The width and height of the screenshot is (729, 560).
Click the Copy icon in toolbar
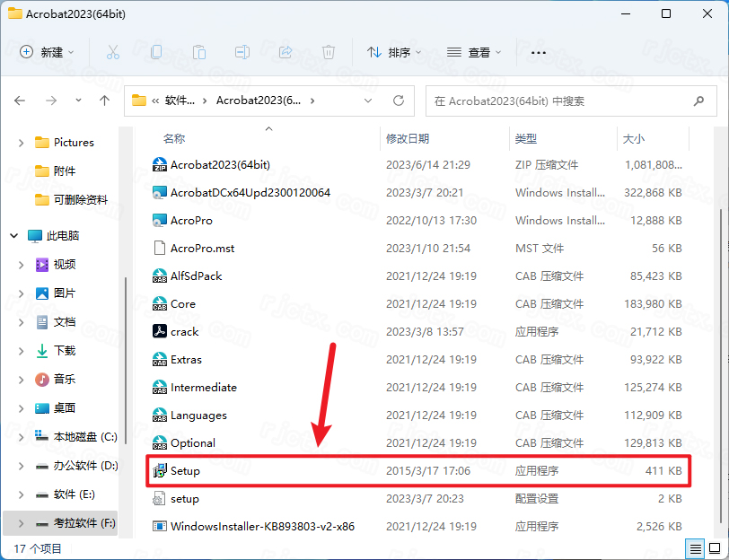click(157, 52)
